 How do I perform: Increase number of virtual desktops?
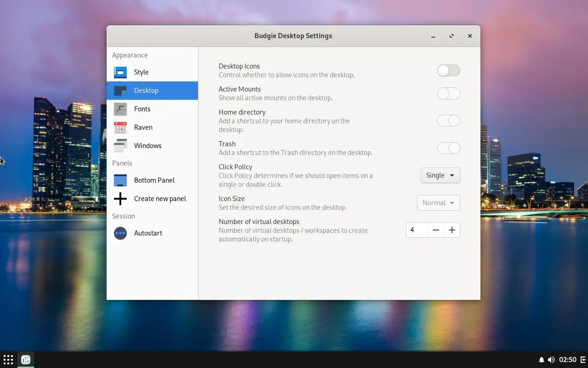(x=452, y=230)
